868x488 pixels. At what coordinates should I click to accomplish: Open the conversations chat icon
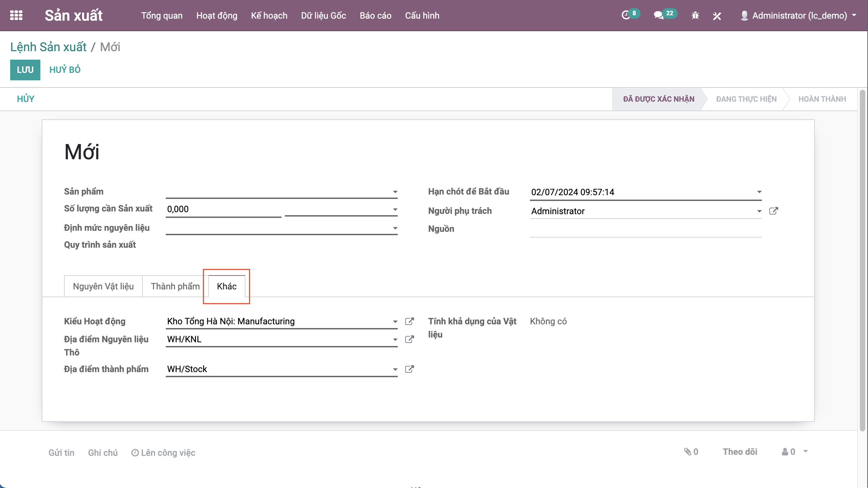(x=658, y=15)
